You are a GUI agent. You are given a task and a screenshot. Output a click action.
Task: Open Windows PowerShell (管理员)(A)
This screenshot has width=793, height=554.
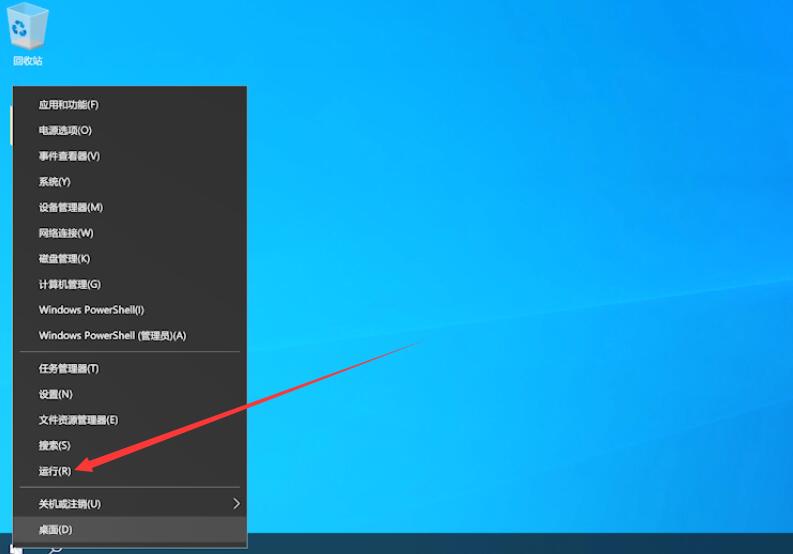tap(130, 335)
